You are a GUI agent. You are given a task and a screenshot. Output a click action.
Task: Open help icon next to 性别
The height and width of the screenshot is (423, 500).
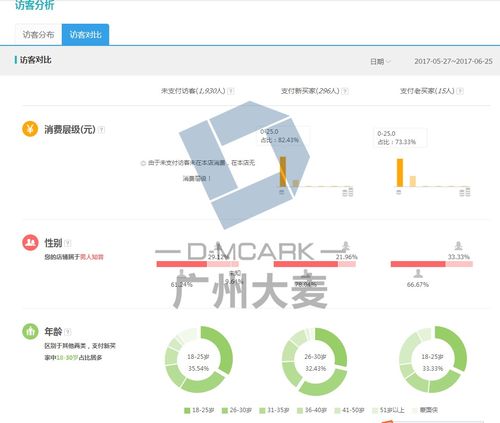pos(68,243)
